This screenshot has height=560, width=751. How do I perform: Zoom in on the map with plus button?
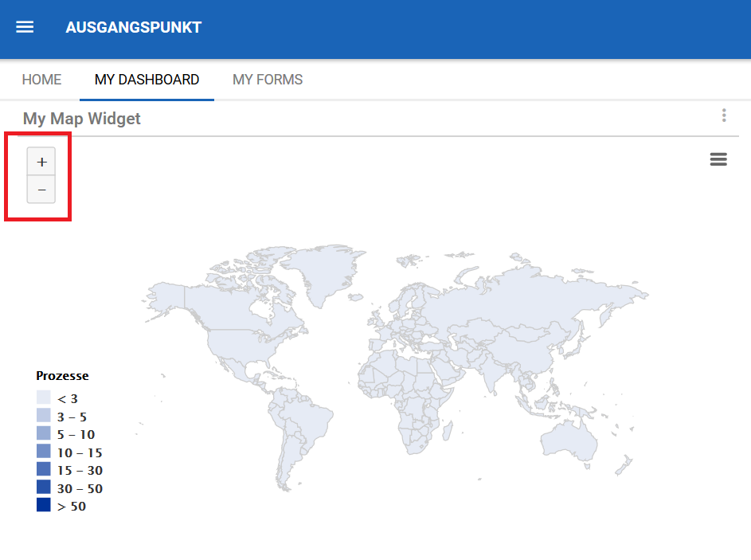pos(41,162)
